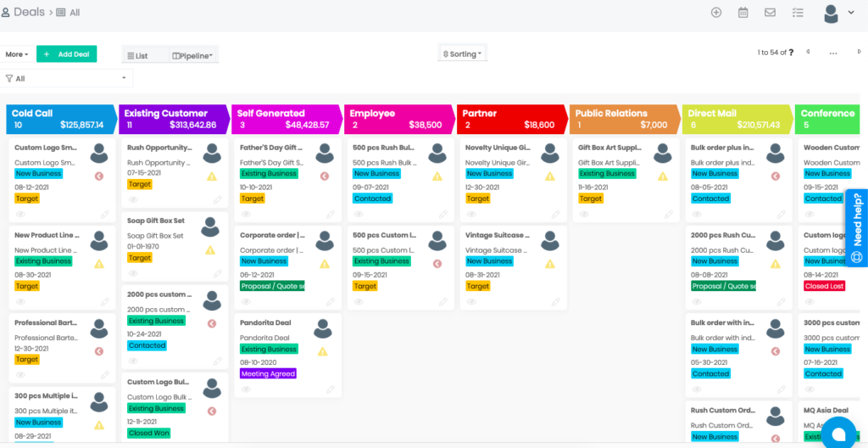Open the email envelope icon
This screenshot has height=448, width=868.
coord(770,12)
